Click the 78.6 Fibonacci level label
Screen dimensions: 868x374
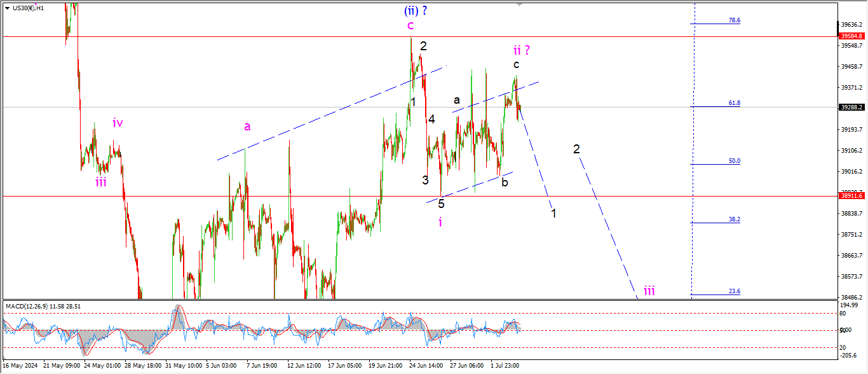point(734,20)
